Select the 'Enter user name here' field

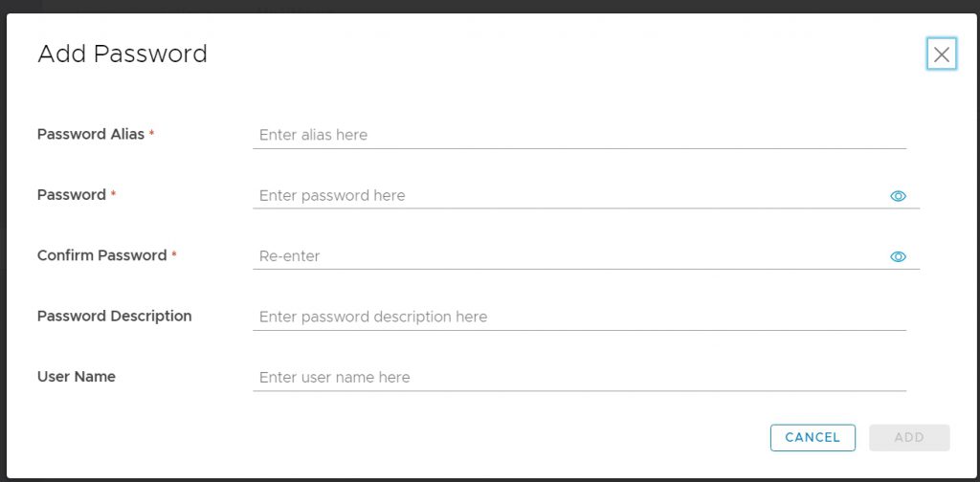[579, 377]
